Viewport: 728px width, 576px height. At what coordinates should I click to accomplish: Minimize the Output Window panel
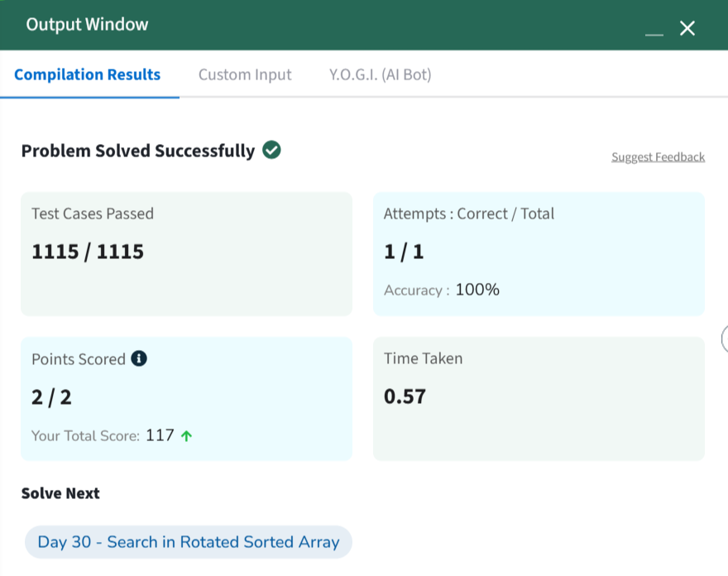(654, 35)
